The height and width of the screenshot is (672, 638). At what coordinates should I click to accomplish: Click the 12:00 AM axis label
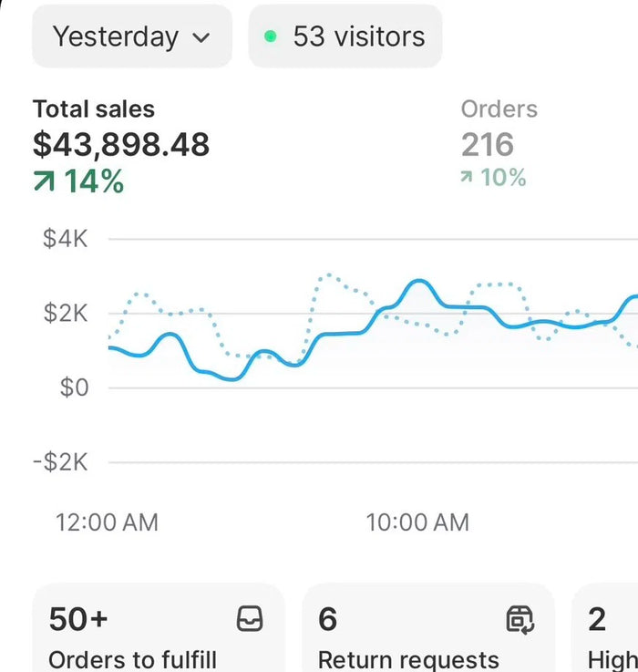[108, 522]
